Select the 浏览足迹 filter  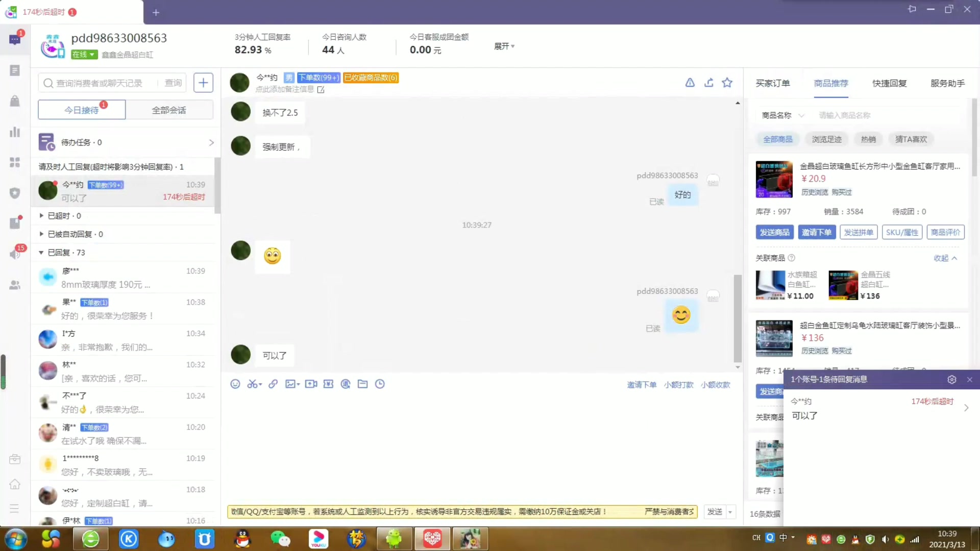point(827,139)
